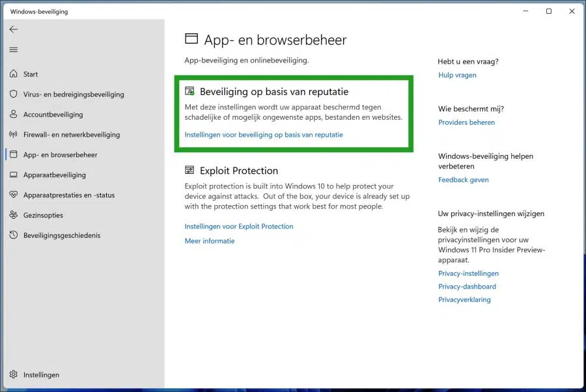Select Accountbeveiliging in the sidebar
The image size is (586, 392).
point(53,115)
